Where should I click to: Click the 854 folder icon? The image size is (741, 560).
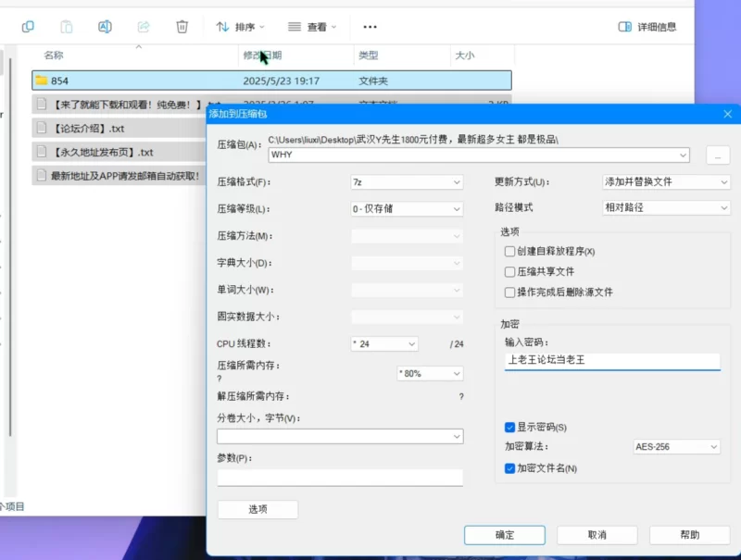[x=42, y=81]
